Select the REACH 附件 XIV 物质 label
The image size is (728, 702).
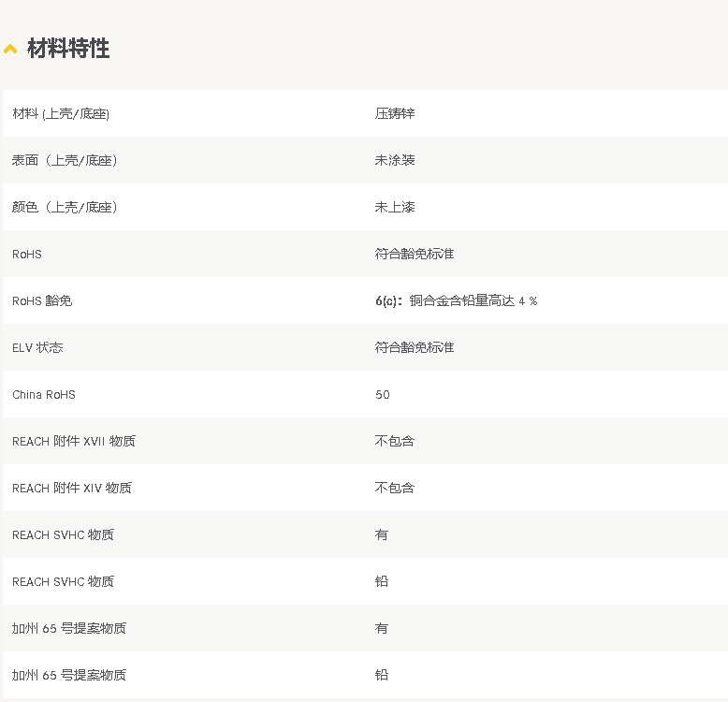pyautogui.click(x=72, y=488)
